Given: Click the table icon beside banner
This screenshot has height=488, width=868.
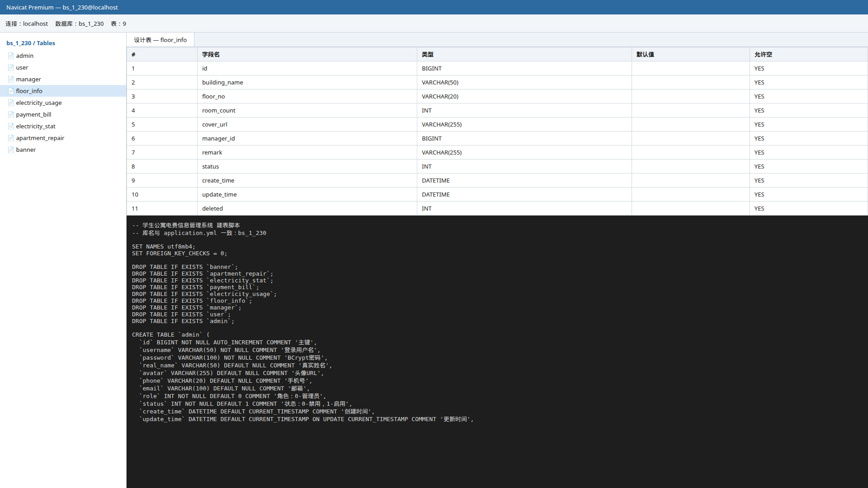Looking at the screenshot, I should (11, 150).
